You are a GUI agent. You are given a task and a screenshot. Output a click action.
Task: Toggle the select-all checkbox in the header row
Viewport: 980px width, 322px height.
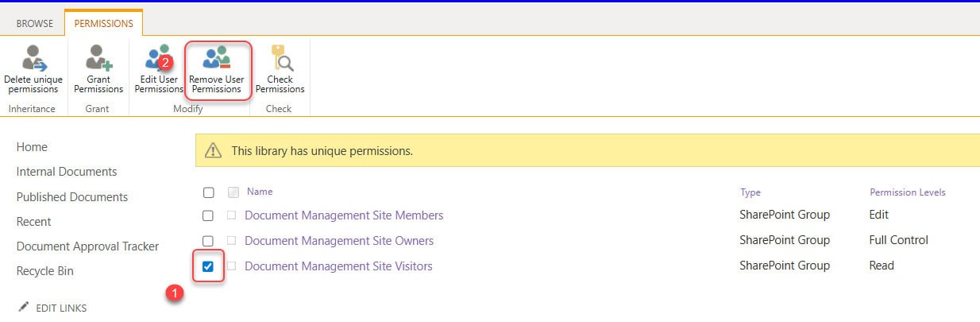point(208,192)
